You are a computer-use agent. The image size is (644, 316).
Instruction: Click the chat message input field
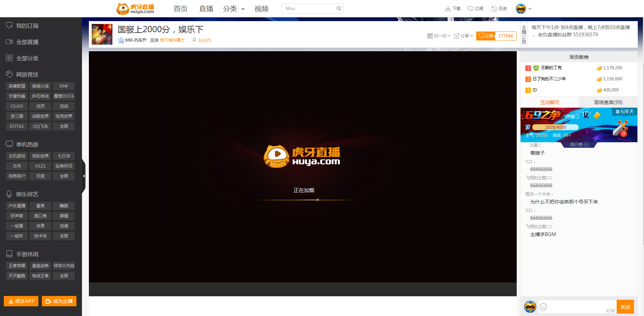[578, 307]
